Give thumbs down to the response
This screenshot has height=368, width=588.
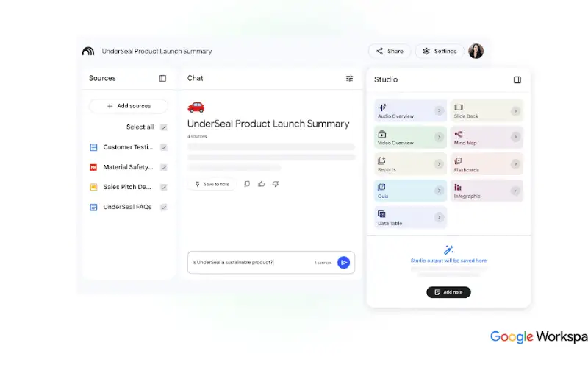[276, 183]
